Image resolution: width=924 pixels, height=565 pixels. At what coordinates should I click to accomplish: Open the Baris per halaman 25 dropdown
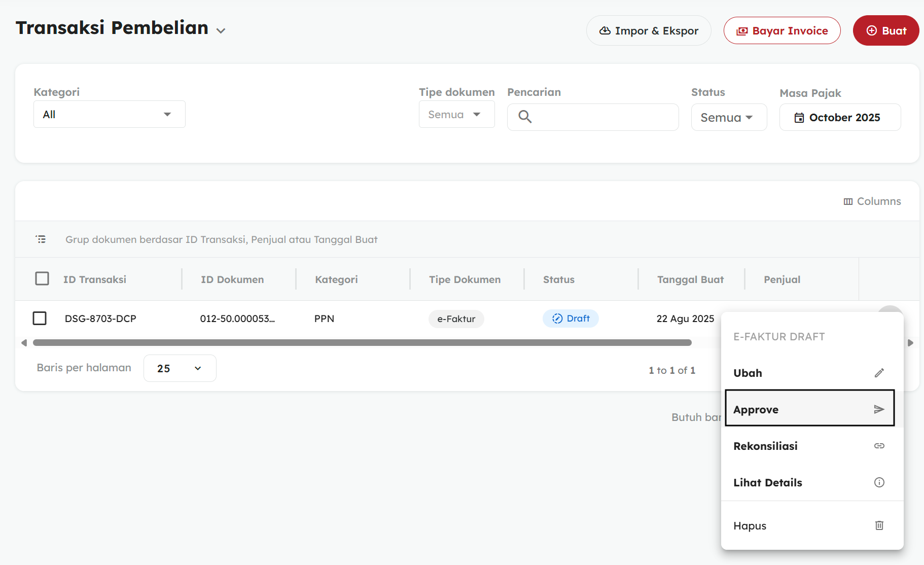[x=180, y=368]
